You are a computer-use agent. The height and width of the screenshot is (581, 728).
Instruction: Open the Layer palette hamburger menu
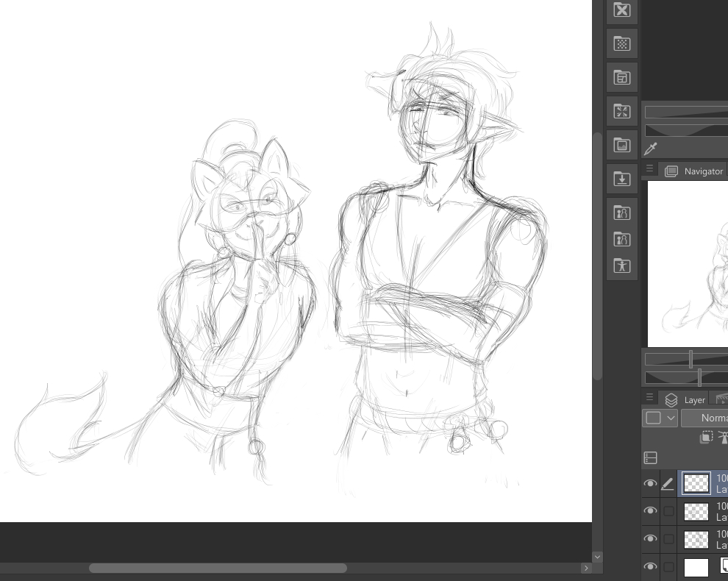(649, 398)
